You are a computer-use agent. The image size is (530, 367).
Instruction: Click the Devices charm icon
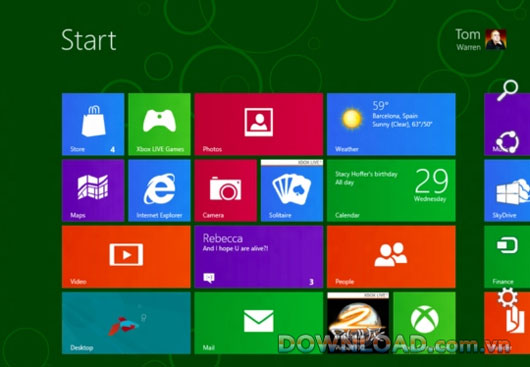tap(507, 245)
